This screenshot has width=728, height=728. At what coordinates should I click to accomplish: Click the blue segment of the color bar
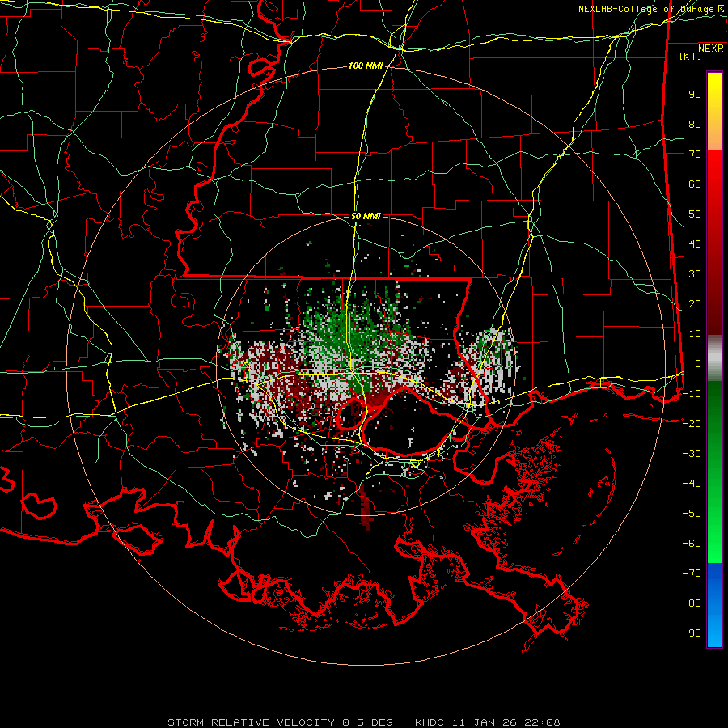(714, 604)
